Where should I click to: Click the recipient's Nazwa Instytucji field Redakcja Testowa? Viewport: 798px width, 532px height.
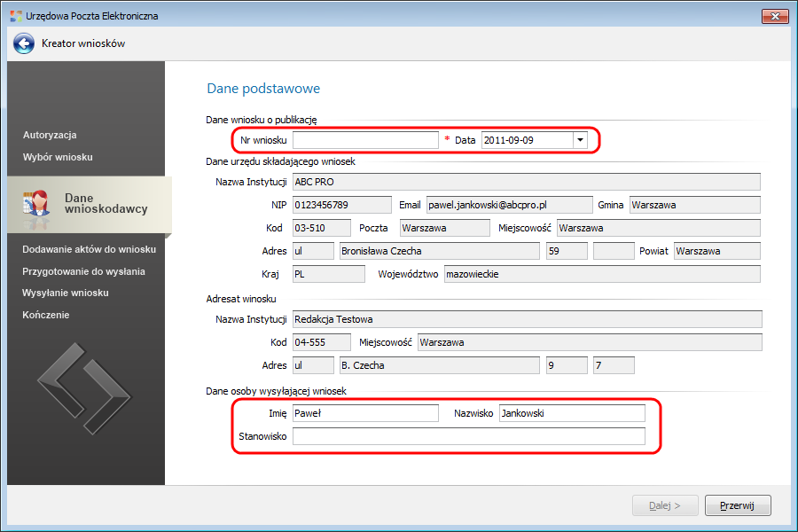pyautogui.click(x=528, y=319)
